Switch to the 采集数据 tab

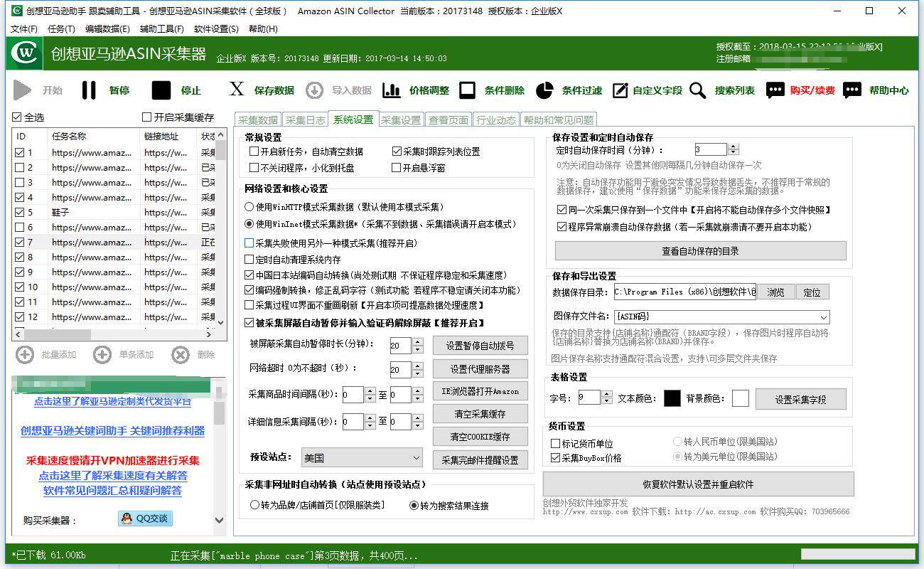pos(258,120)
